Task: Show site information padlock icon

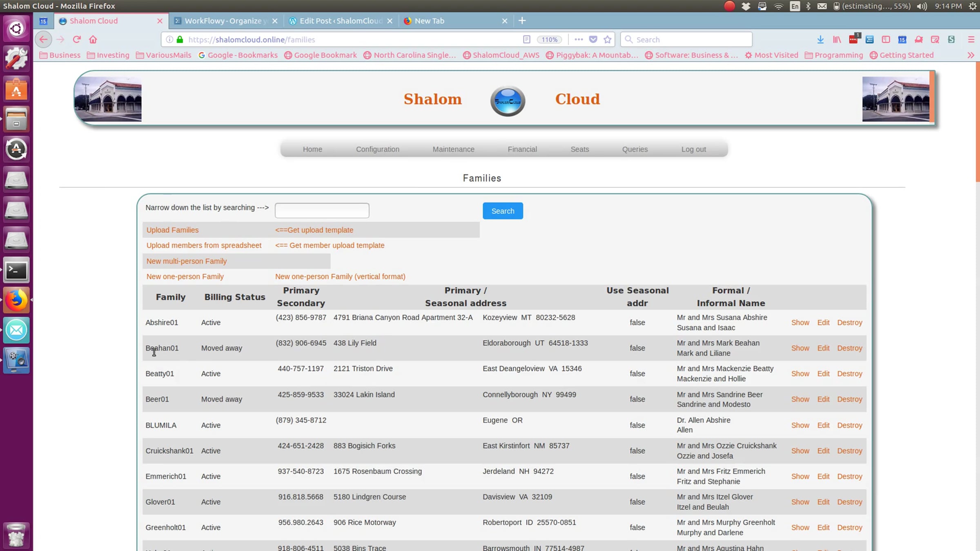Action: (180, 39)
